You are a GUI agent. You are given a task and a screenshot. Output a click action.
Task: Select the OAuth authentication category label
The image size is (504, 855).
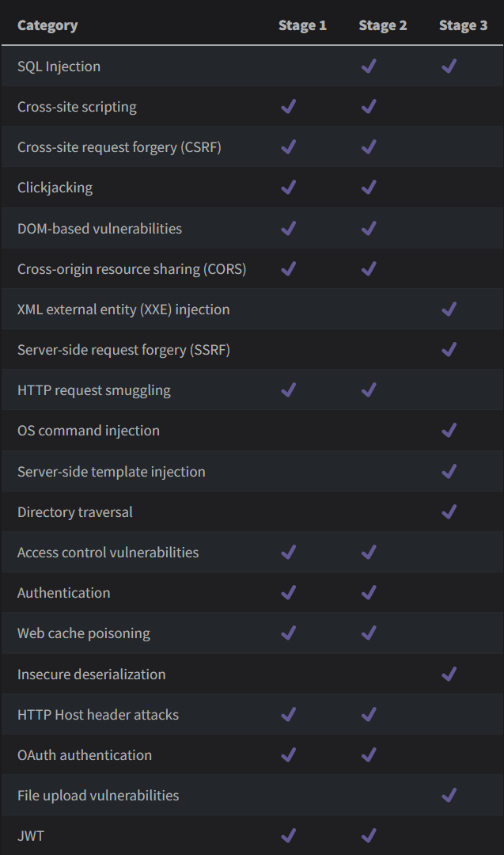[x=85, y=755]
